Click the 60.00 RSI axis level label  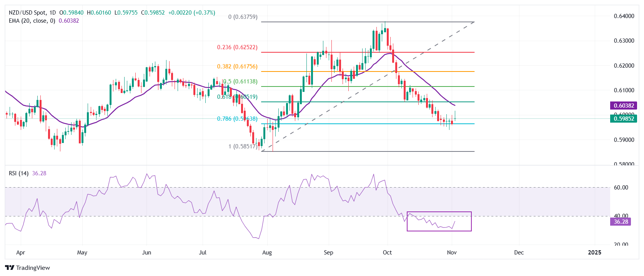point(621,188)
